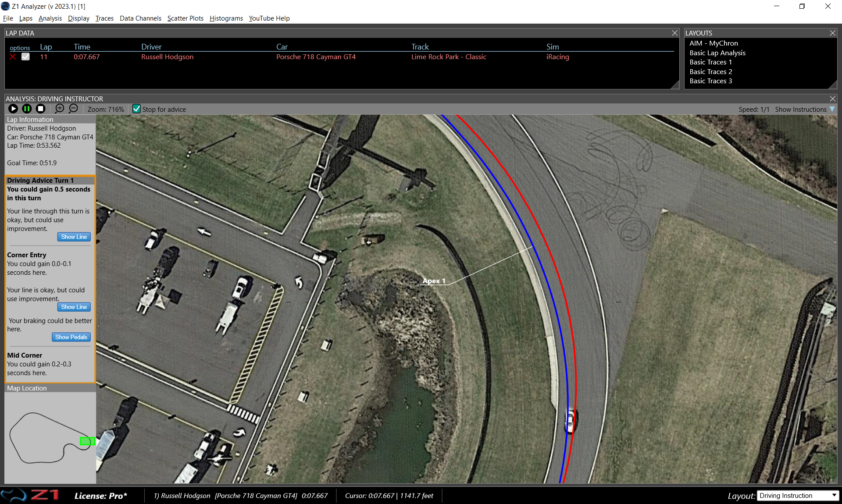Click the Cursor position status entry
This screenshot has height=504, width=842.
(389, 496)
